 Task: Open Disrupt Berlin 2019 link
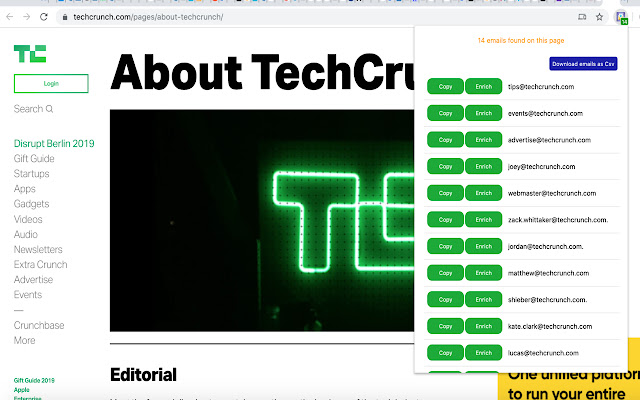tap(54, 144)
